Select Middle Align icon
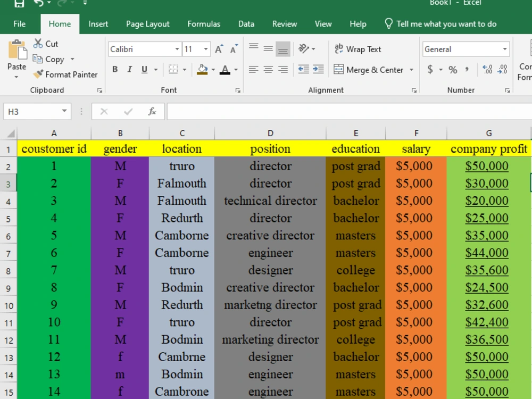This screenshot has width=532, height=399. pyautogui.click(x=268, y=48)
